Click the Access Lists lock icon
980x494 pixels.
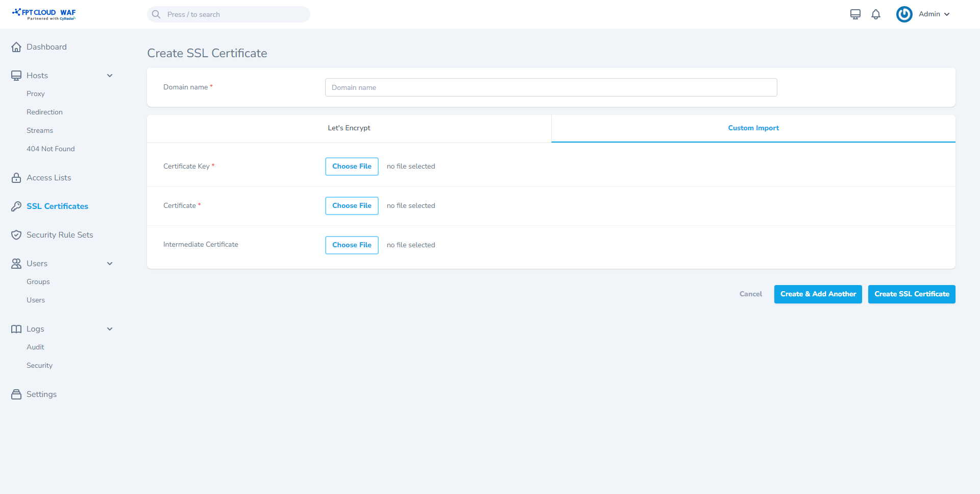click(x=16, y=178)
